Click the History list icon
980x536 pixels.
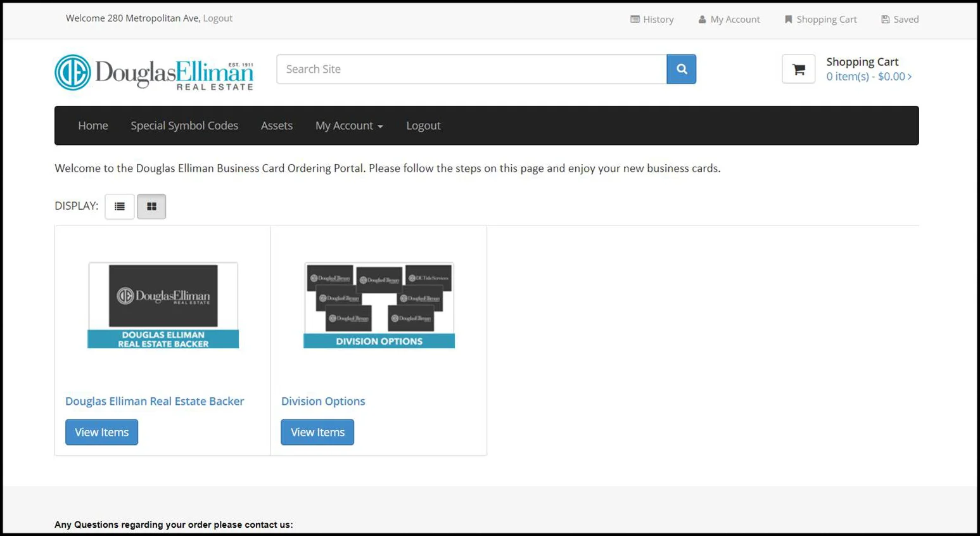635,19
